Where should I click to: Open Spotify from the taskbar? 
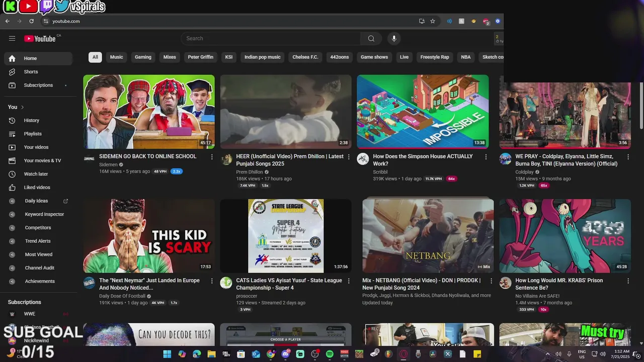[x=330, y=354]
